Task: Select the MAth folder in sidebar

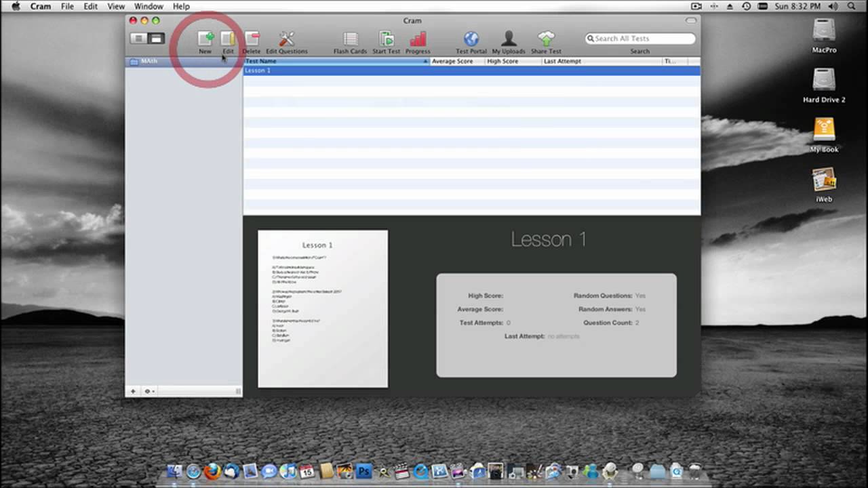Action: [184, 61]
